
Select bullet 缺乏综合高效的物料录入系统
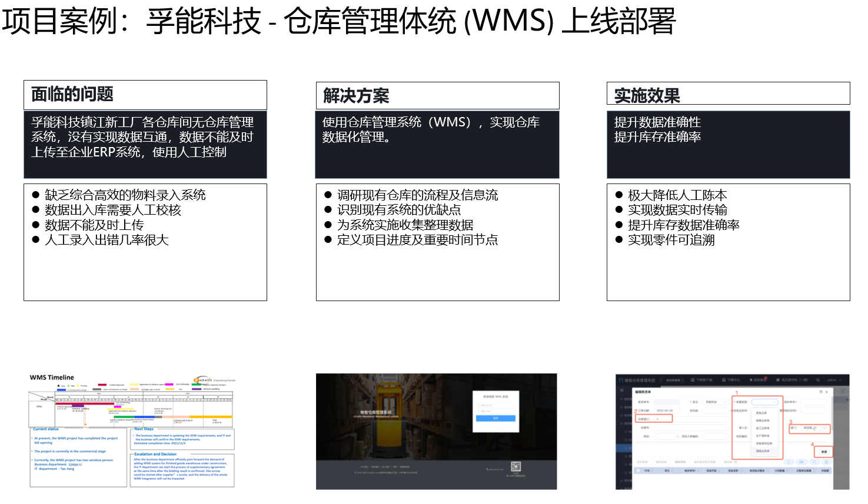pyautogui.click(x=119, y=195)
